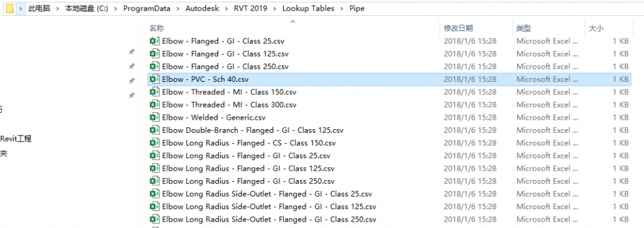The image size is (644, 228).
Task: Sort by the 类型 column header
Action: click(x=524, y=28)
